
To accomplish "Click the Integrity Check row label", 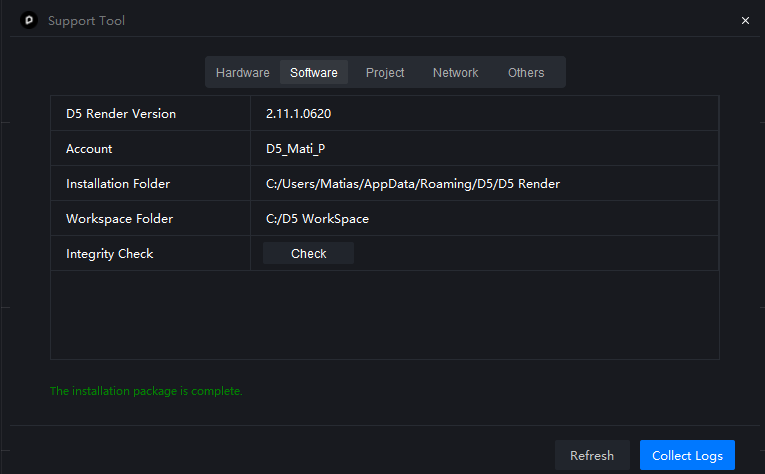I will (x=110, y=254).
